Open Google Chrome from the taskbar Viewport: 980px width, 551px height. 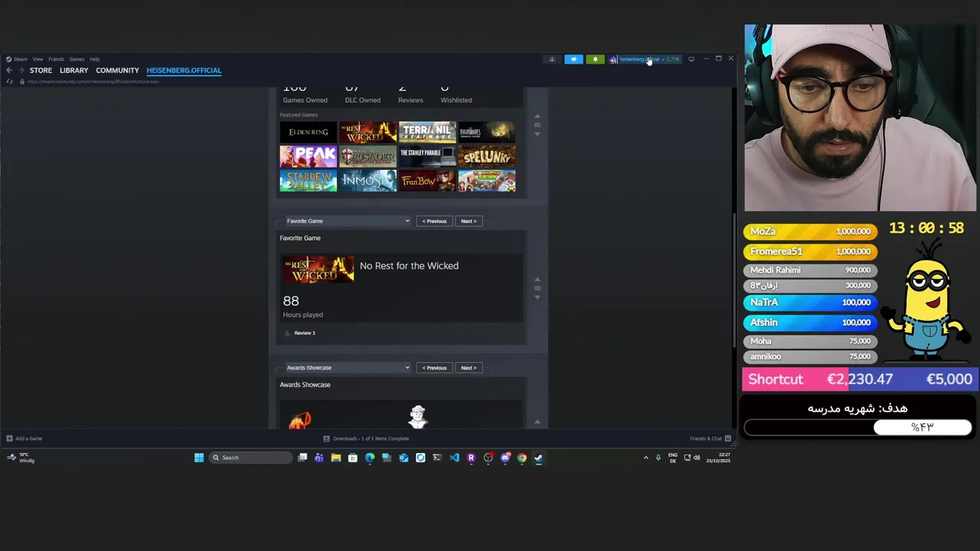tap(522, 458)
